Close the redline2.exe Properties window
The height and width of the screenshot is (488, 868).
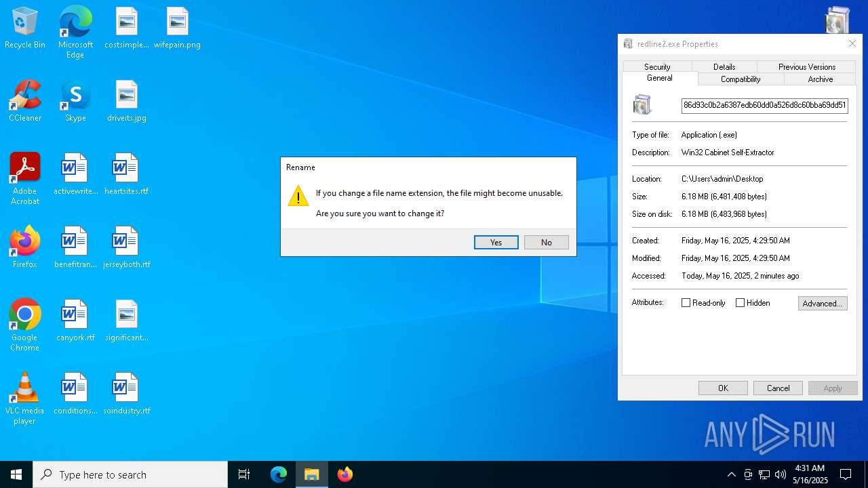coord(852,43)
